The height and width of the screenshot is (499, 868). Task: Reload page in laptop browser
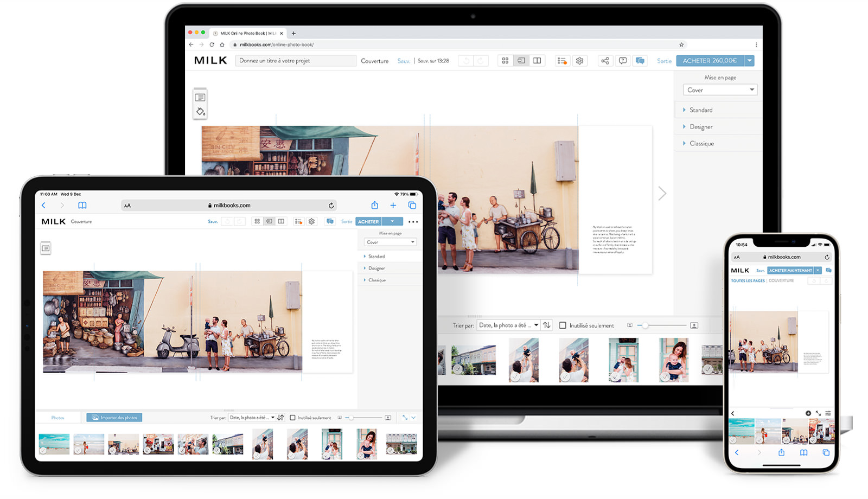coord(212,44)
